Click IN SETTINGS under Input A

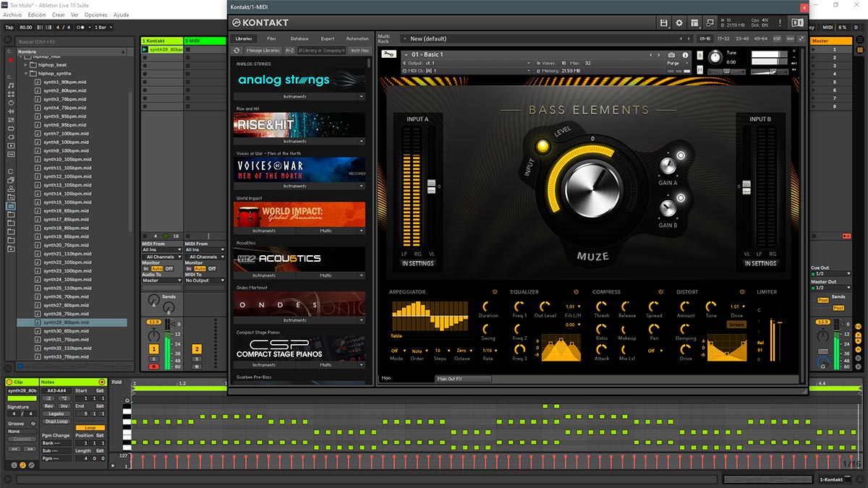coord(418,263)
